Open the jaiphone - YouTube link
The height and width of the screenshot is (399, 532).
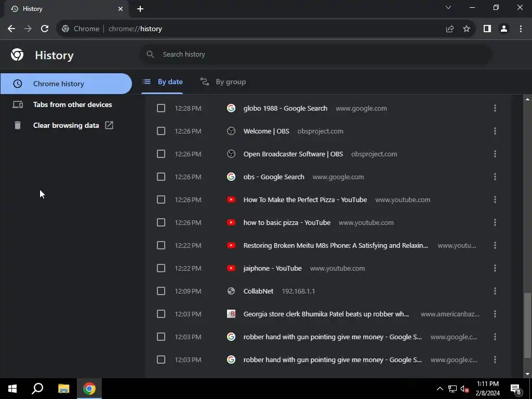(x=272, y=268)
